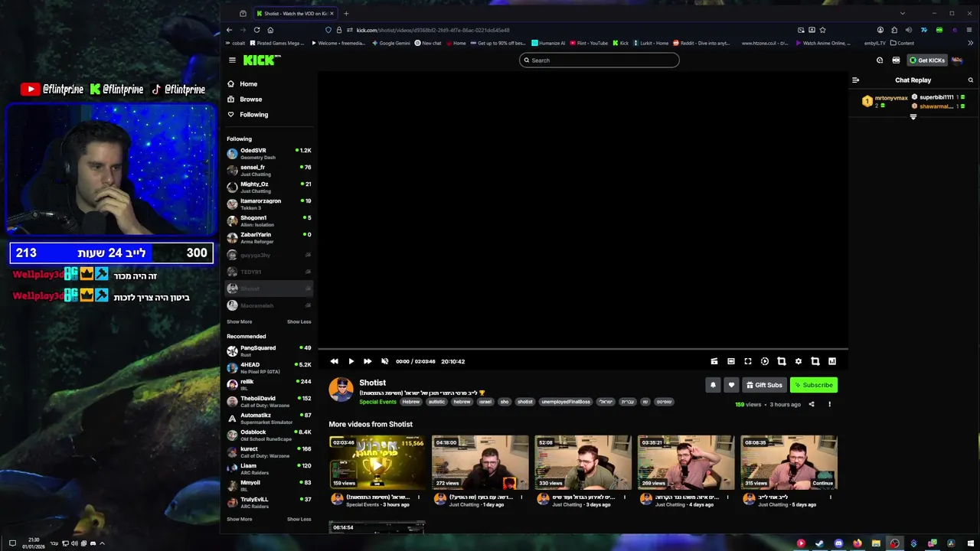Show more bookmarks overflow chevron
The width and height of the screenshot is (980, 551).
[970, 43]
